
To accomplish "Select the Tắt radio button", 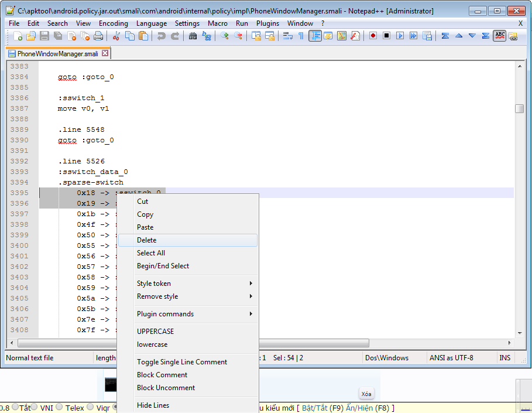I will coord(15,407).
